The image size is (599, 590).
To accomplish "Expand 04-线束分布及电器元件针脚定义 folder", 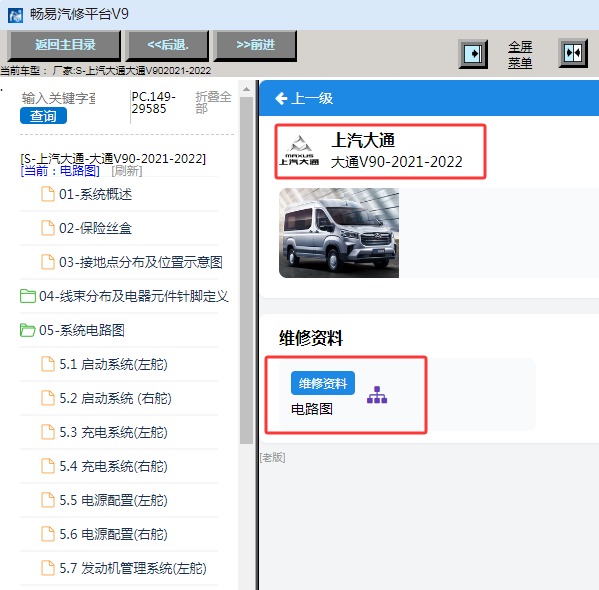I will [x=134, y=296].
